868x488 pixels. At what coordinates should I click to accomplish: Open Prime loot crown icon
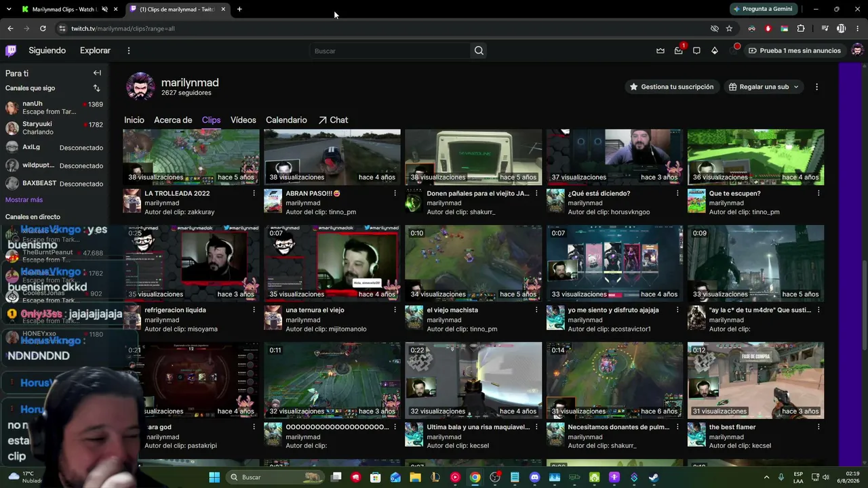coord(660,51)
